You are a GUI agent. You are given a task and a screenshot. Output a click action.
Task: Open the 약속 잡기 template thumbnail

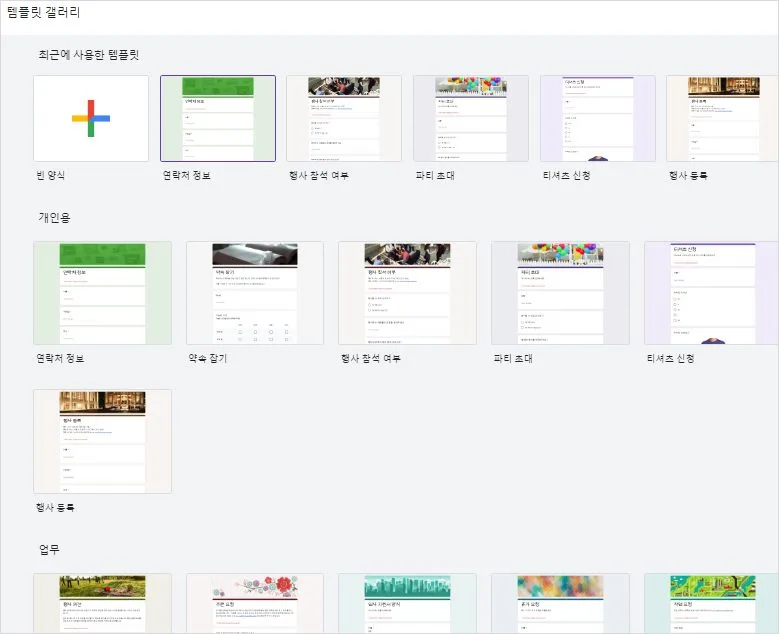(255, 292)
